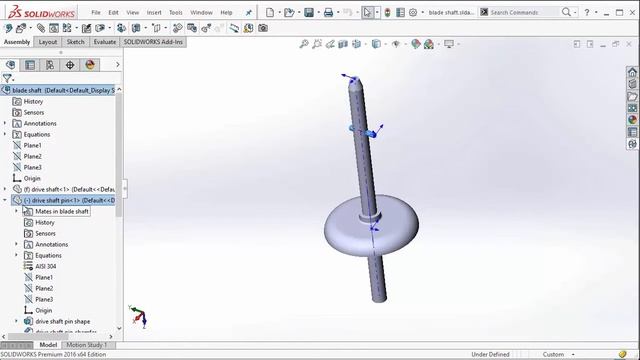Open the Insert Components dropdown arrow
The width and height of the screenshot is (640, 360).
[x=31, y=28]
